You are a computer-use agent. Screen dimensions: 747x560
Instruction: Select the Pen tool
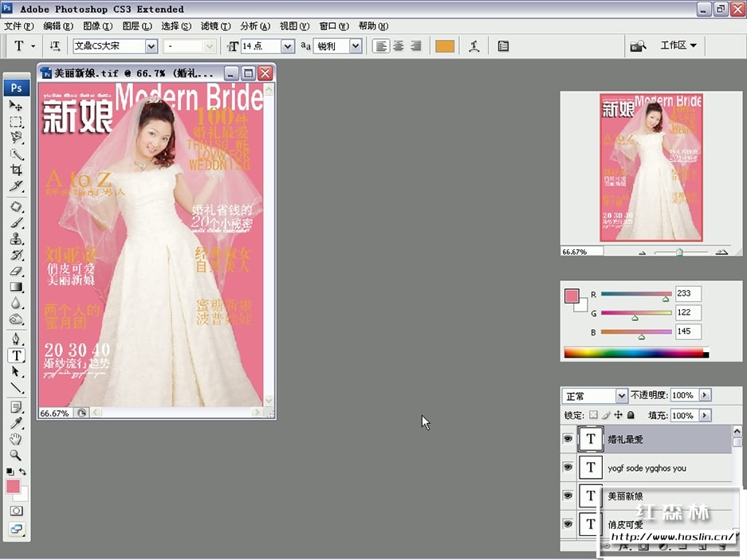(16, 339)
